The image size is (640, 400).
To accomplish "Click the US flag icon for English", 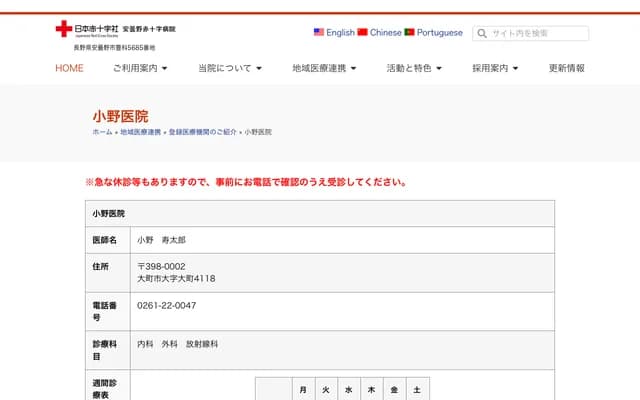I will (319, 32).
